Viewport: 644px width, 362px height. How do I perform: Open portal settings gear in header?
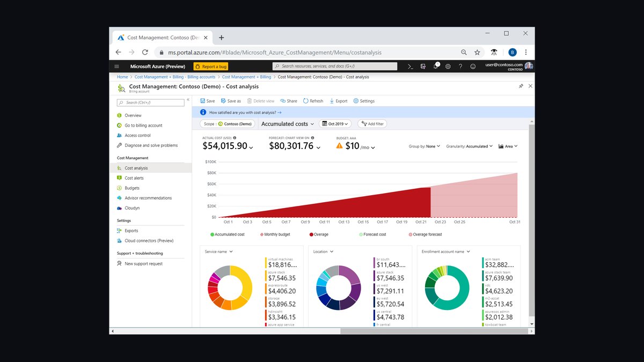[x=448, y=67]
